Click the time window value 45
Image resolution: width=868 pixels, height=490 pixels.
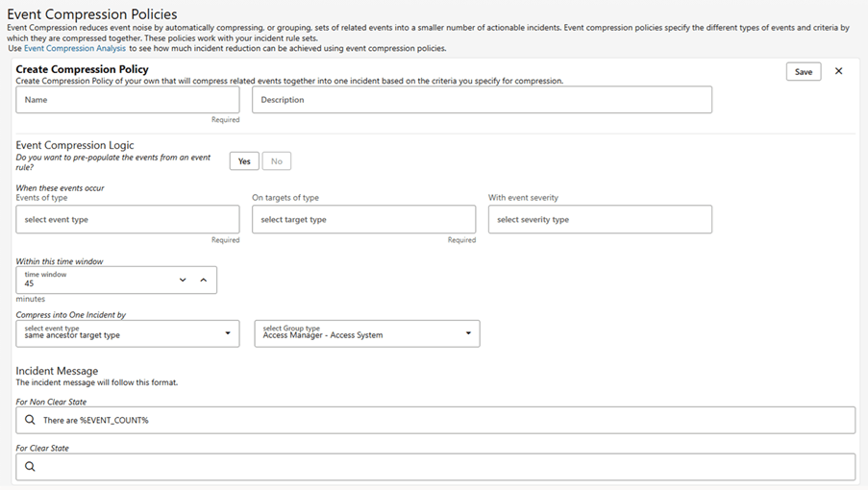(x=30, y=283)
